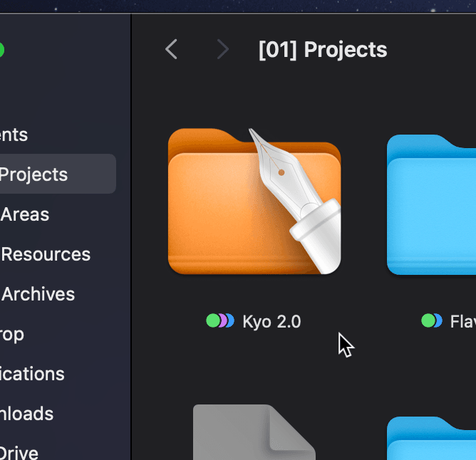The width and height of the screenshot is (476, 460).
Task: Open AirDrop in the sidebar
Action: click(x=12, y=334)
